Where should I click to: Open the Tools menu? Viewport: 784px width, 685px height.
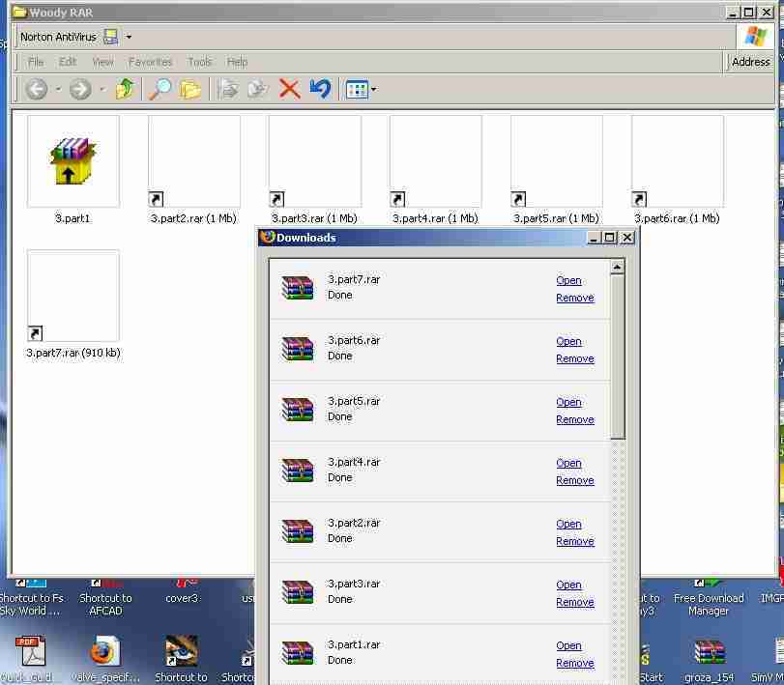coord(199,62)
